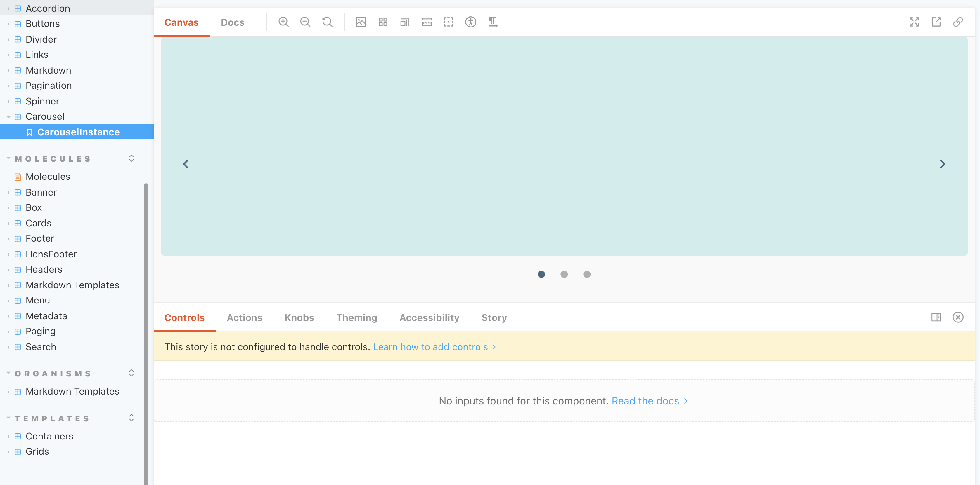Reset canvas zoom with the reset icon
Viewport: 980px width, 485px height.
pyautogui.click(x=327, y=22)
